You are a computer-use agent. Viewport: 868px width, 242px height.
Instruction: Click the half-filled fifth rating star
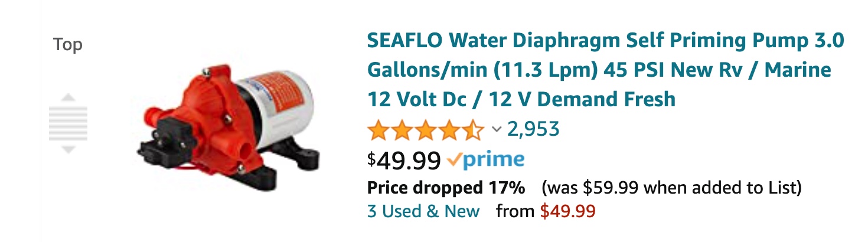[473, 129]
